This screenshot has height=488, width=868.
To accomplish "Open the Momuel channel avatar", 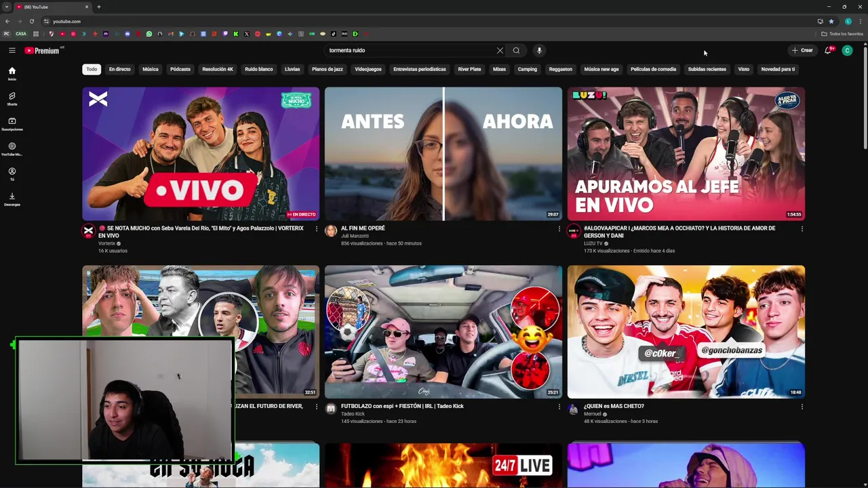I will click(573, 409).
